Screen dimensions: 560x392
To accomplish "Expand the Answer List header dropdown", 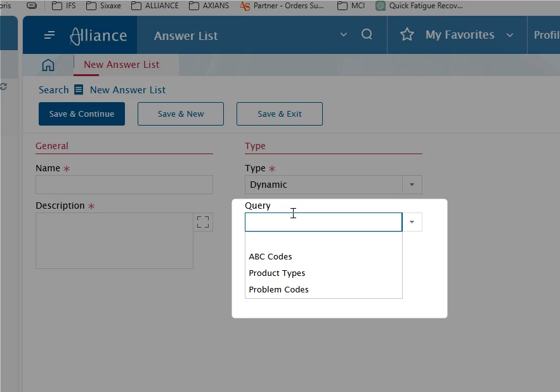I will coord(344,35).
